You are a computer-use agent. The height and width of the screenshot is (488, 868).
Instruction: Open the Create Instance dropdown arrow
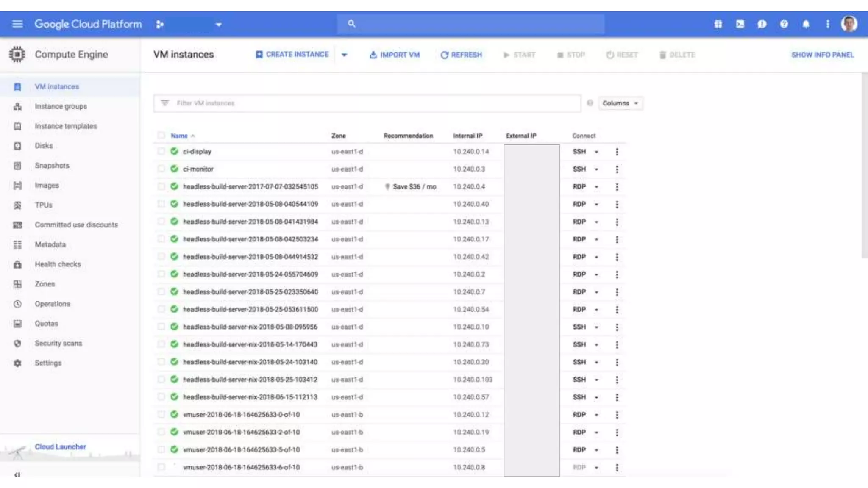tap(344, 55)
